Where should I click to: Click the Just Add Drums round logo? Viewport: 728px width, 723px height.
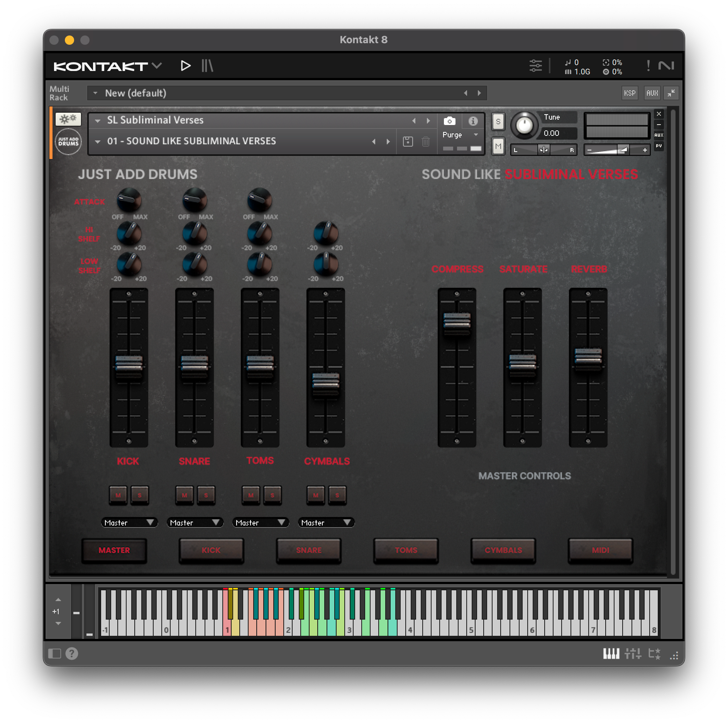(x=68, y=142)
